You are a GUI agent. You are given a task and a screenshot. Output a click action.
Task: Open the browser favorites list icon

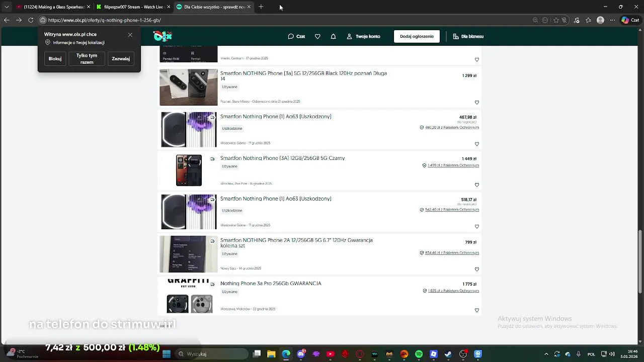(x=588, y=20)
